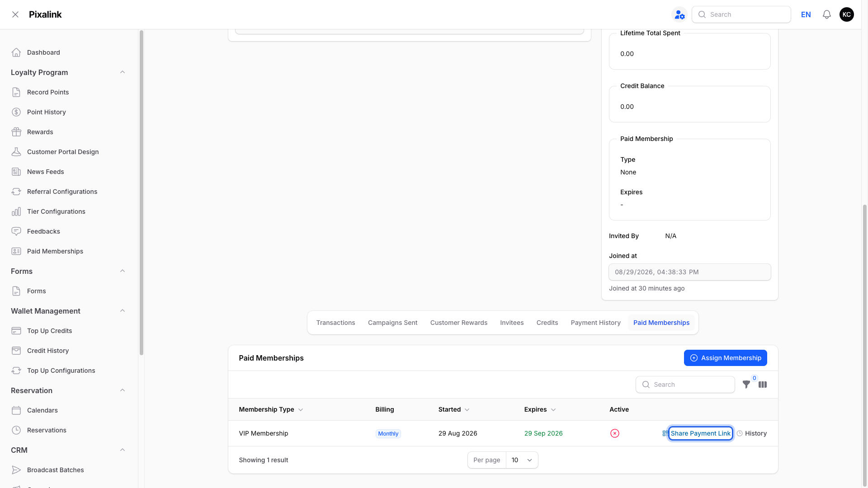Switch to the Customer Rewards tab
The image size is (868, 488).
point(458,323)
